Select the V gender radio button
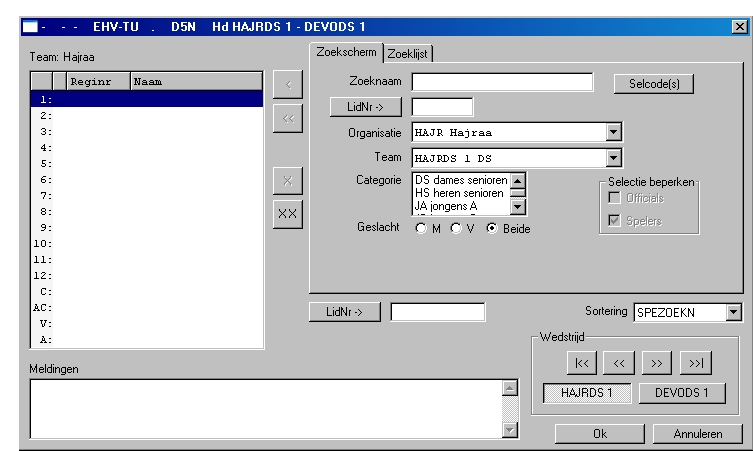Image resolution: width=753 pixels, height=451 pixels. pyautogui.click(x=456, y=229)
